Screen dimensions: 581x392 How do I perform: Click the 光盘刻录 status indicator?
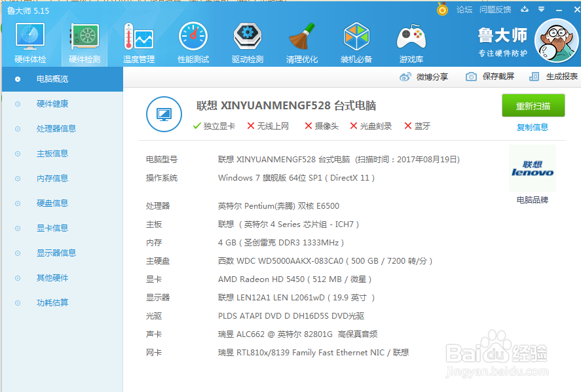click(x=371, y=126)
